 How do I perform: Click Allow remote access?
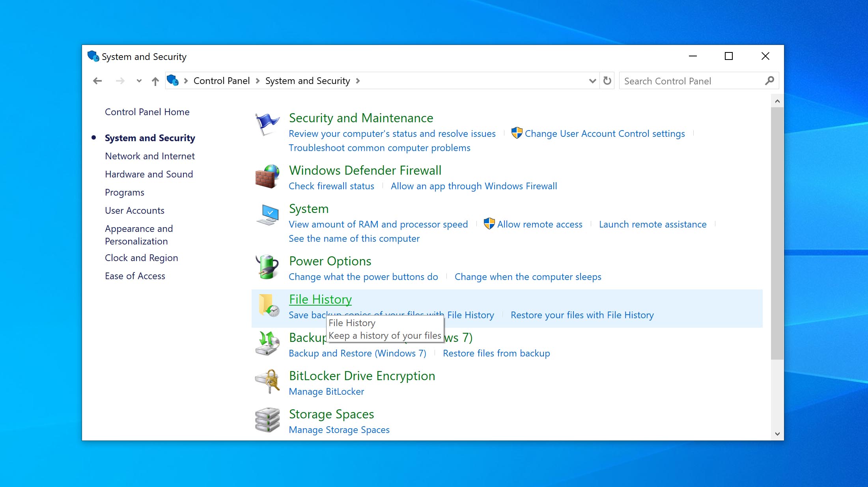(539, 224)
